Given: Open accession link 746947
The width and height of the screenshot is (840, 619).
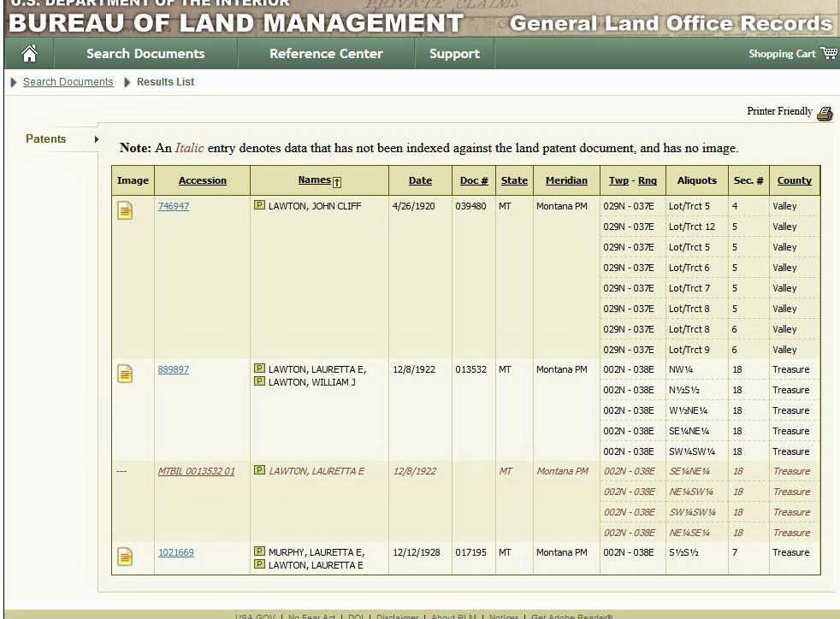Looking at the screenshot, I should pyautogui.click(x=174, y=206).
